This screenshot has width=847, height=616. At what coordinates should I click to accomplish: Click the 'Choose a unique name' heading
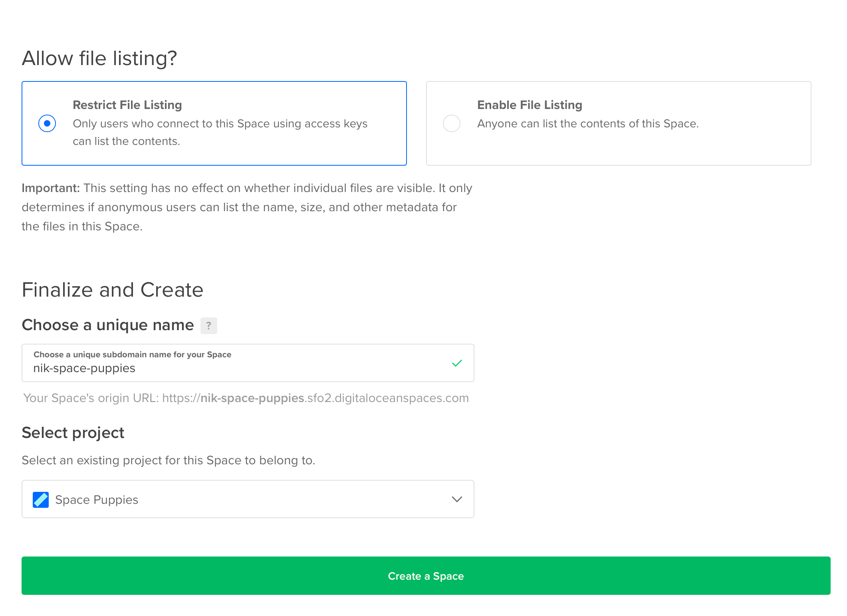tap(108, 325)
